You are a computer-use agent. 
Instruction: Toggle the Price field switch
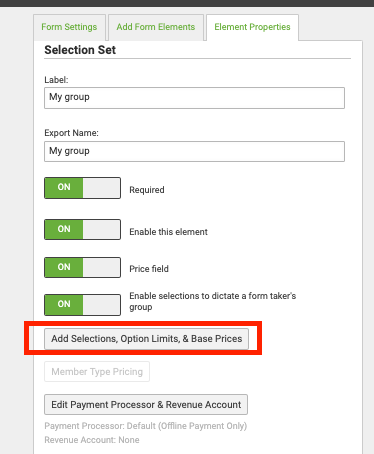point(82,267)
